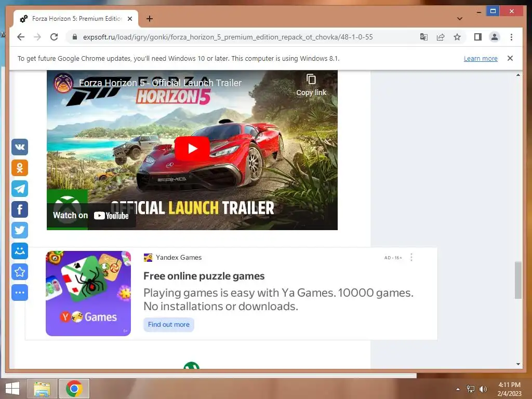532x399 pixels.
Task: Click Chrome icon in taskbar
Action: click(74, 389)
